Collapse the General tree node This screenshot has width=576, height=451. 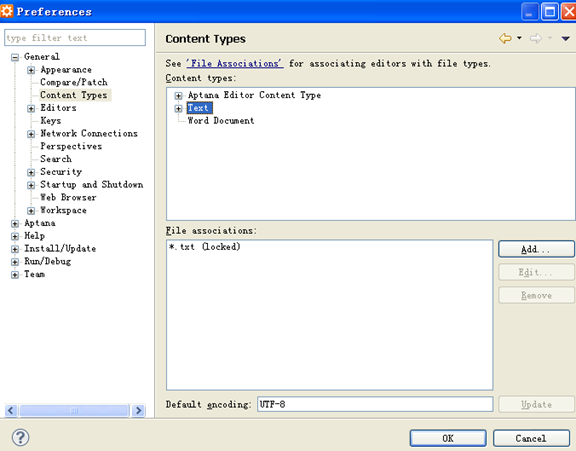coord(15,57)
